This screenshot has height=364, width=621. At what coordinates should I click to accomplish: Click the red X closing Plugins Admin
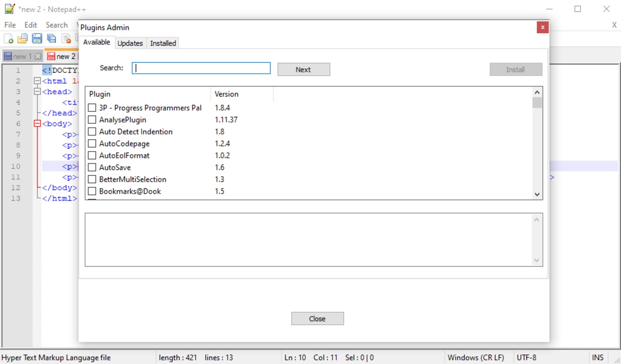(x=542, y=27)
